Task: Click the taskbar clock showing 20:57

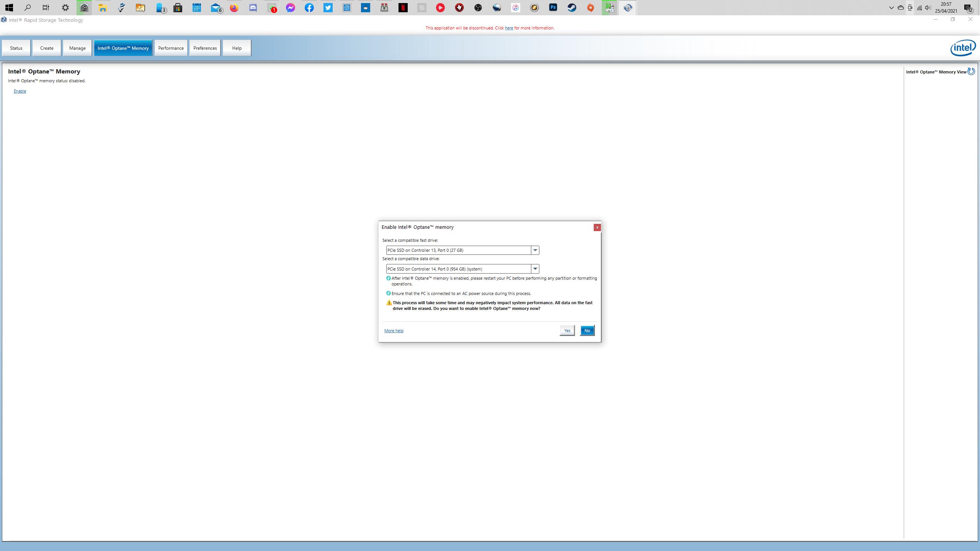Action: [x=946, y=8]
